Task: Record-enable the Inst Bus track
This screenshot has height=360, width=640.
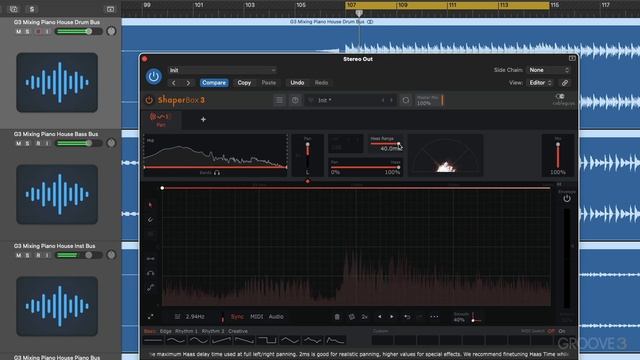Action: click(x=38, y=255)
